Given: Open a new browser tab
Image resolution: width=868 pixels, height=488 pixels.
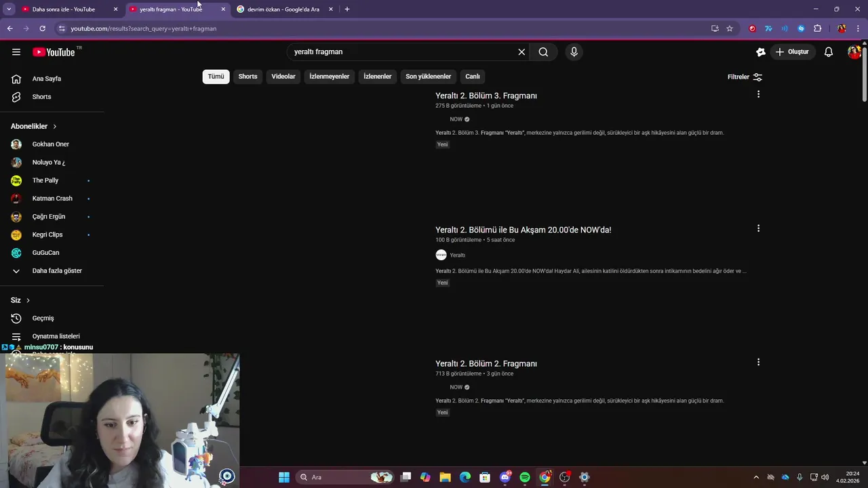Looking at the screenshot, I should 347,9.
